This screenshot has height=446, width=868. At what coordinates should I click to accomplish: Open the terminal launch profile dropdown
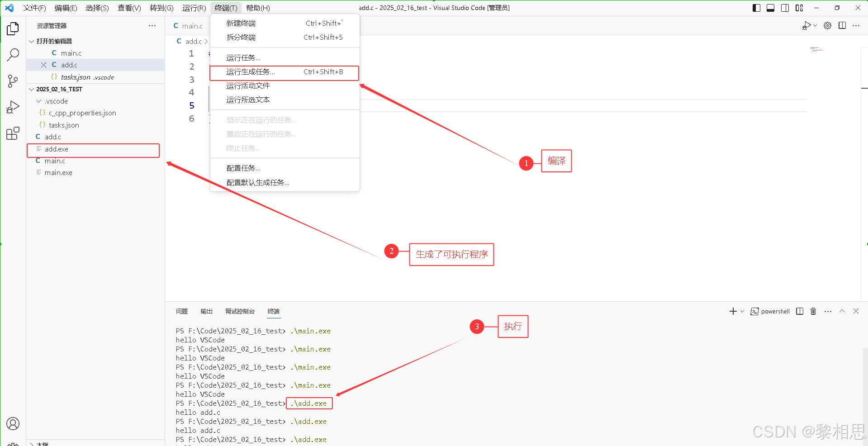click(x=742, y=311)
